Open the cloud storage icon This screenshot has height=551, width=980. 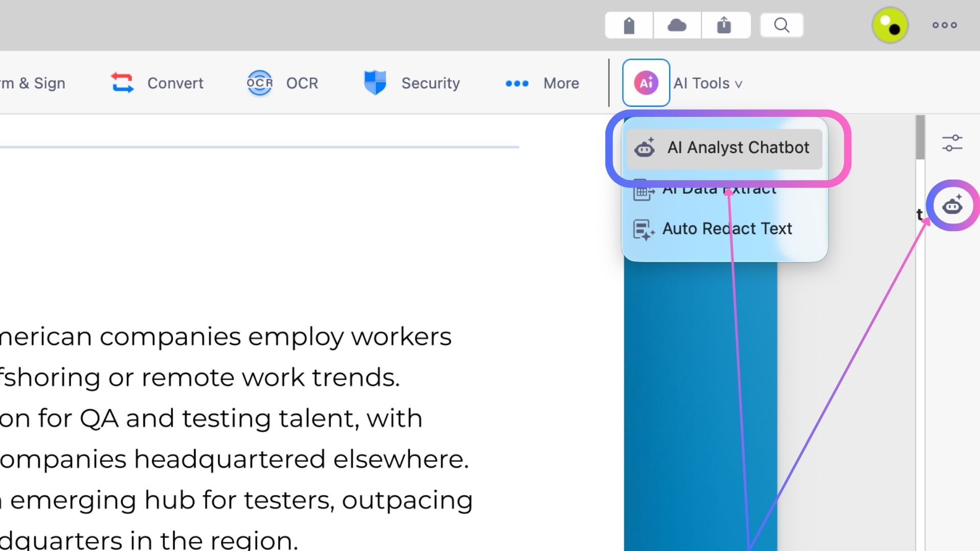677,26
